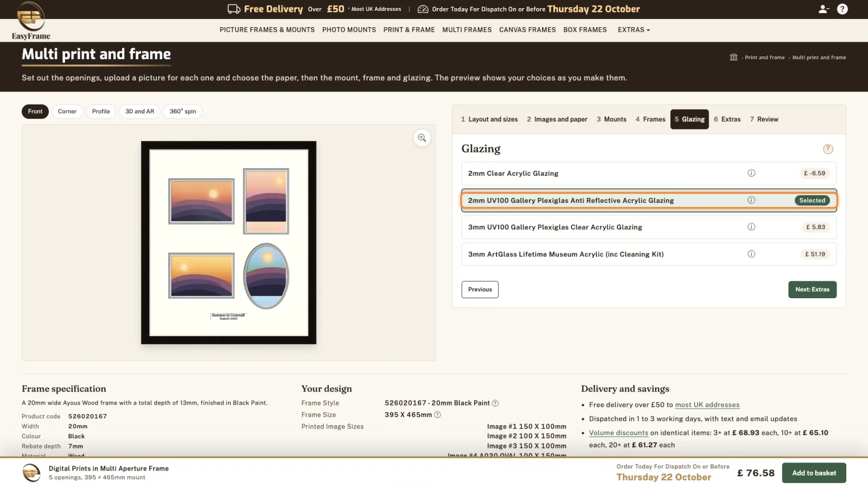The height and width of the screenshot is (488, 868).
Task: Switch preview to 360° spin
Action: click(x=183, y=112)
